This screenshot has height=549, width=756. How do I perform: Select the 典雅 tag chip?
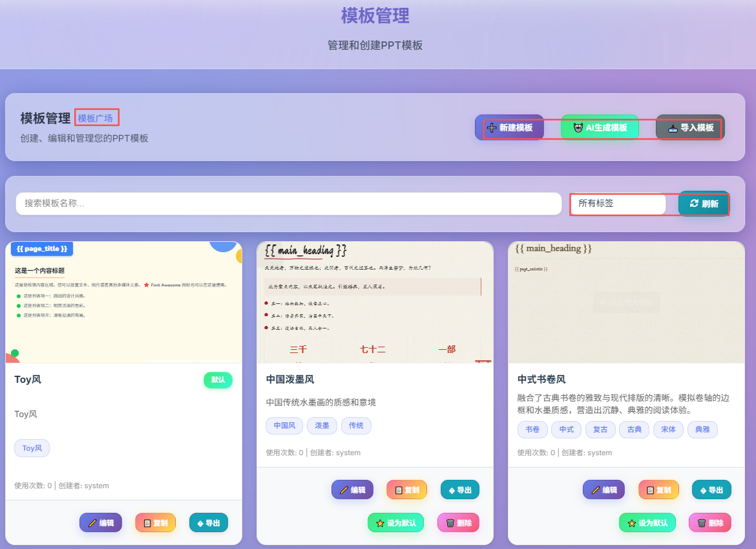702,429
